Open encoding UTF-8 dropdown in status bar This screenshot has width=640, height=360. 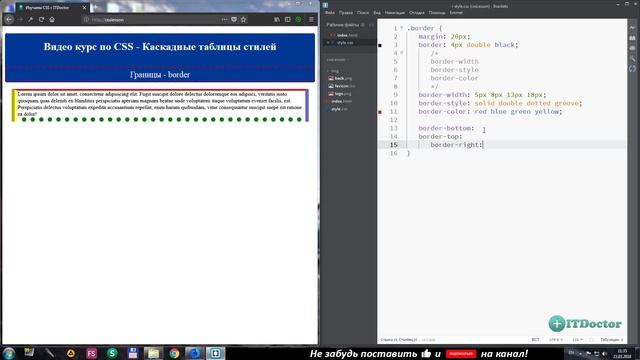[556, 340]
